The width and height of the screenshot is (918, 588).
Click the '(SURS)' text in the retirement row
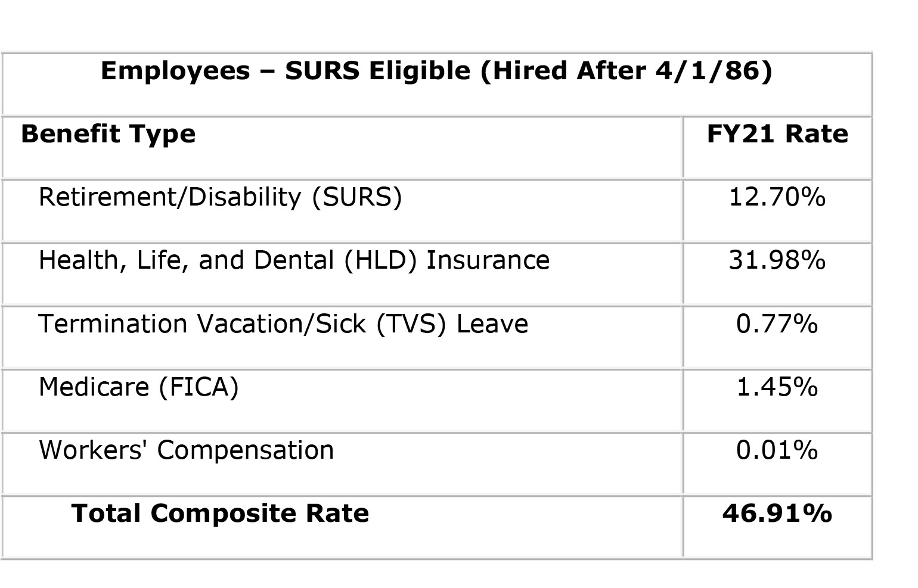coord(357,197)
